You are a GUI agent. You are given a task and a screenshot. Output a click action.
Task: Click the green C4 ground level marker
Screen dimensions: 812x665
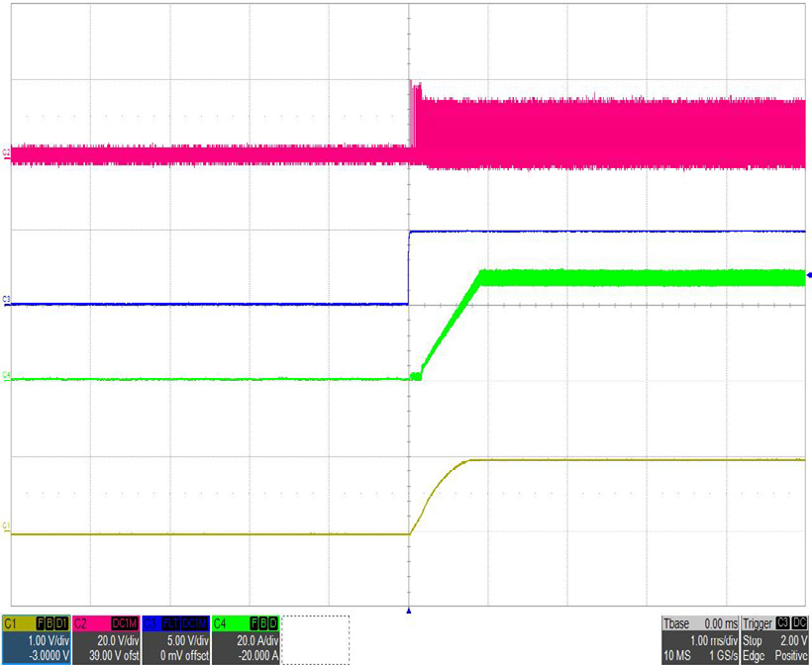7,374
